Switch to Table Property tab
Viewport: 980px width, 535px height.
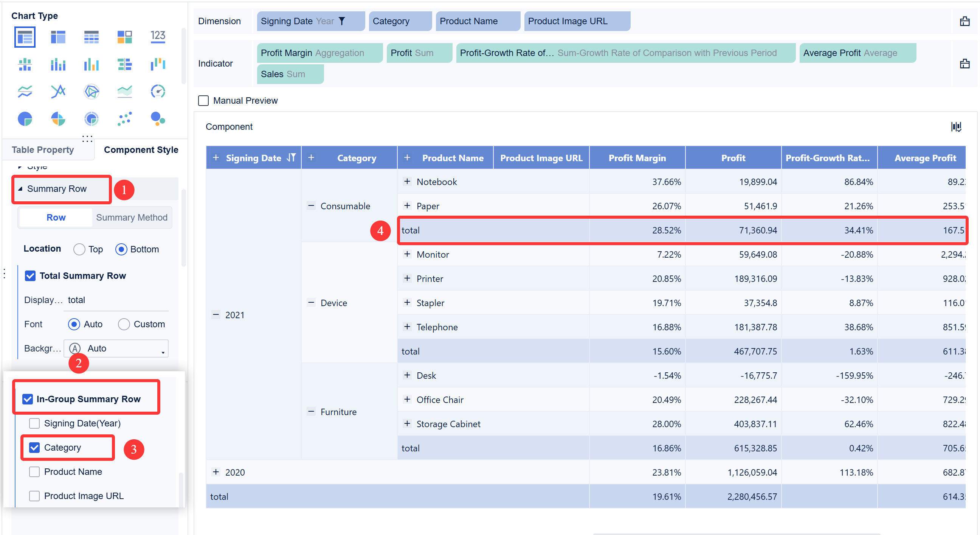[x=43, y=150]
